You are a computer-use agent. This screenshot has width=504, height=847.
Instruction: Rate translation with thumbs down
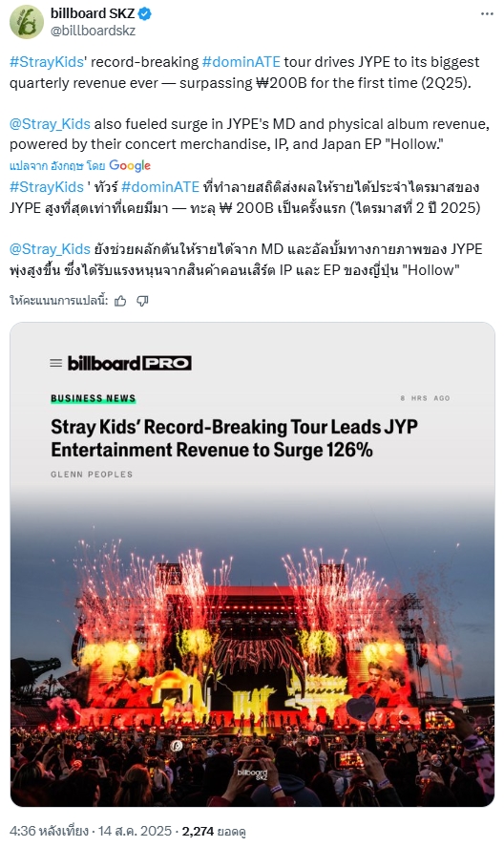142,301
